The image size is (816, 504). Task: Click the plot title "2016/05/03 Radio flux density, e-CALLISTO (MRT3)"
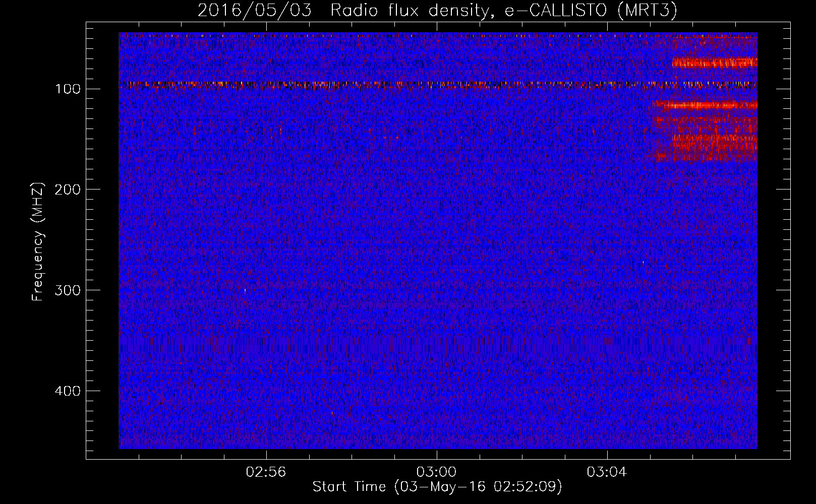(x=437, y=10)
